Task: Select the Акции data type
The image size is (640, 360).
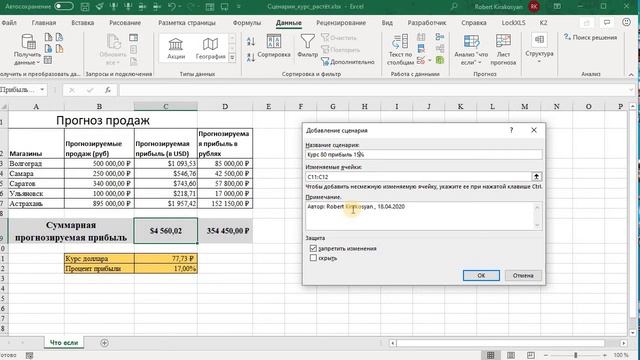Action: point(176,49)
